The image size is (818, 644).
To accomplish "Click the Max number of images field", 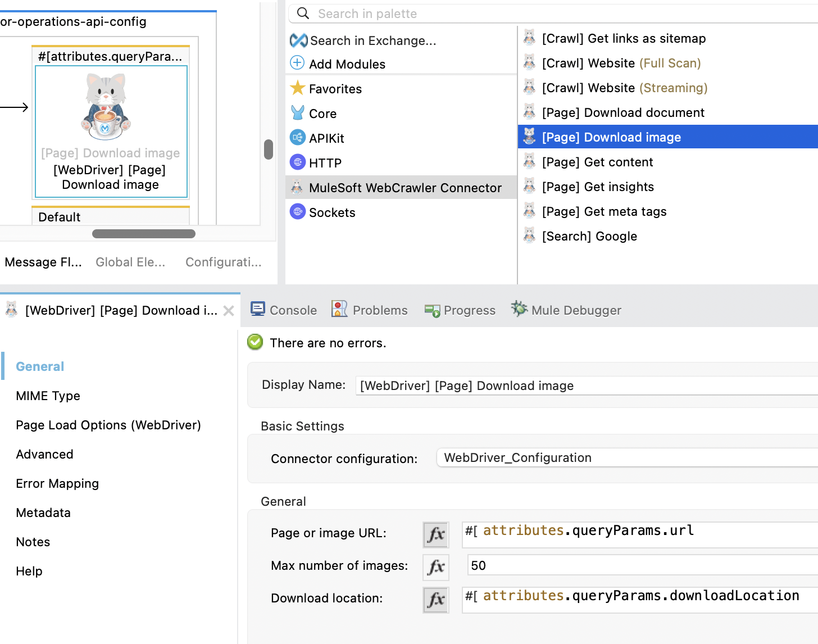I will (x=643, y=565).
